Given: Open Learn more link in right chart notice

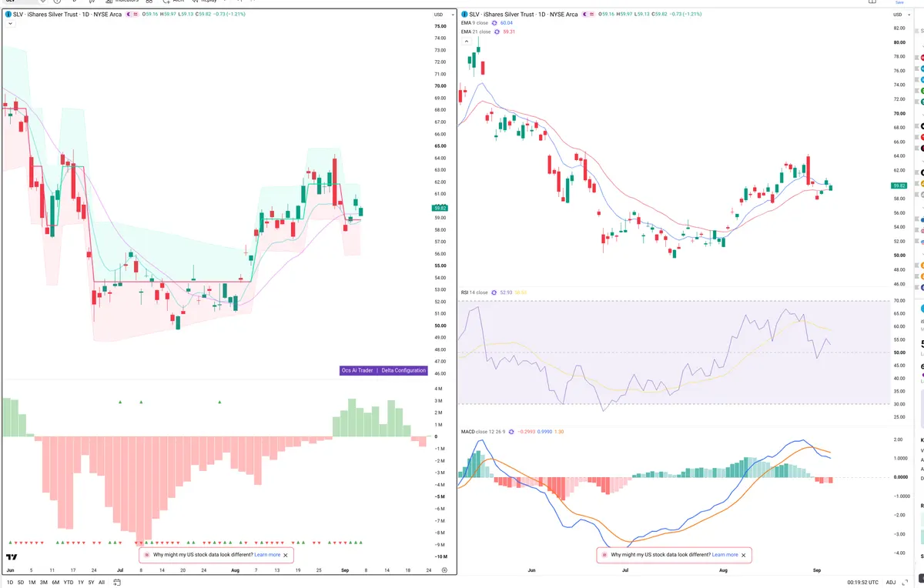Looking at the screenshot, I should (x=725, y=554).
